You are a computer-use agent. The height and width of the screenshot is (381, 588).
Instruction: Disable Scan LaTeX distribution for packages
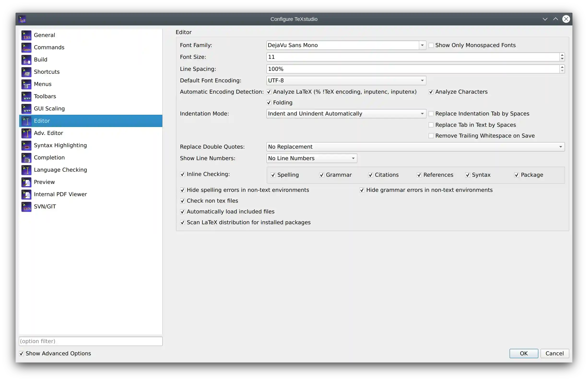pos(182,223)
